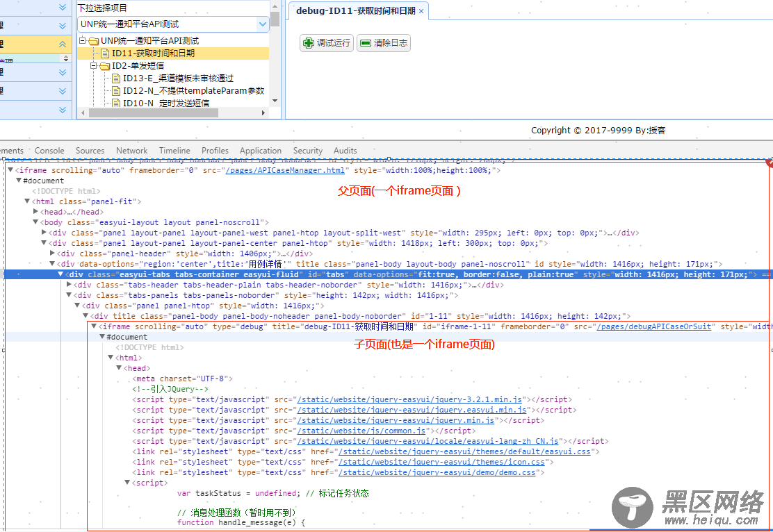Viewport: 773px width, 532px height.
Task: Open the project dropdown showing UNP统一通知平台API测试
Action: pos(263,24)
